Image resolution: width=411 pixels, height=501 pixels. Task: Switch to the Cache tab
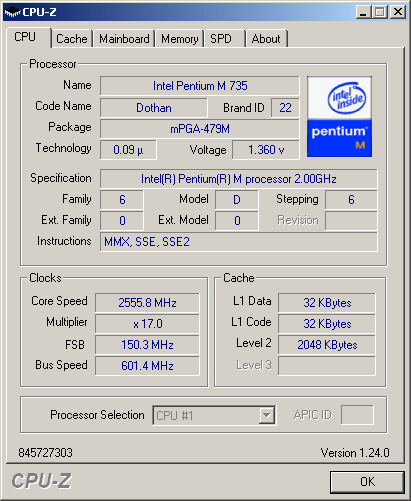(x=72, y=39)
